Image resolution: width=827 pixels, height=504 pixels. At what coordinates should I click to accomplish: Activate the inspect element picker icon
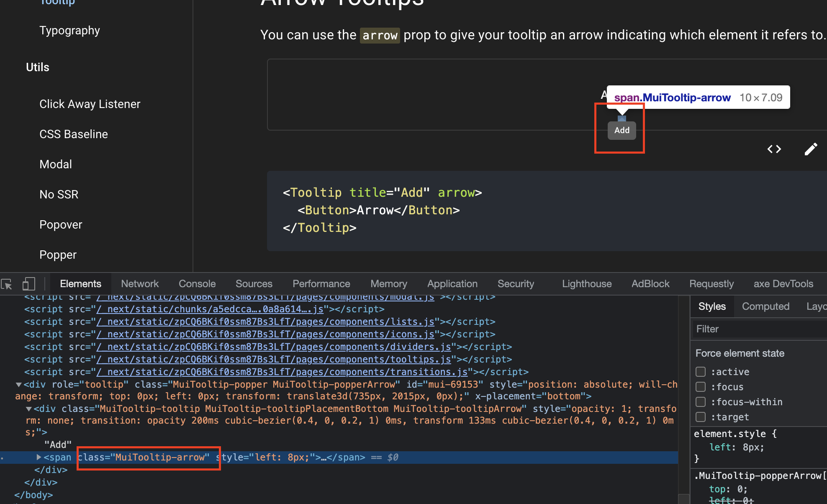point(7,284)
